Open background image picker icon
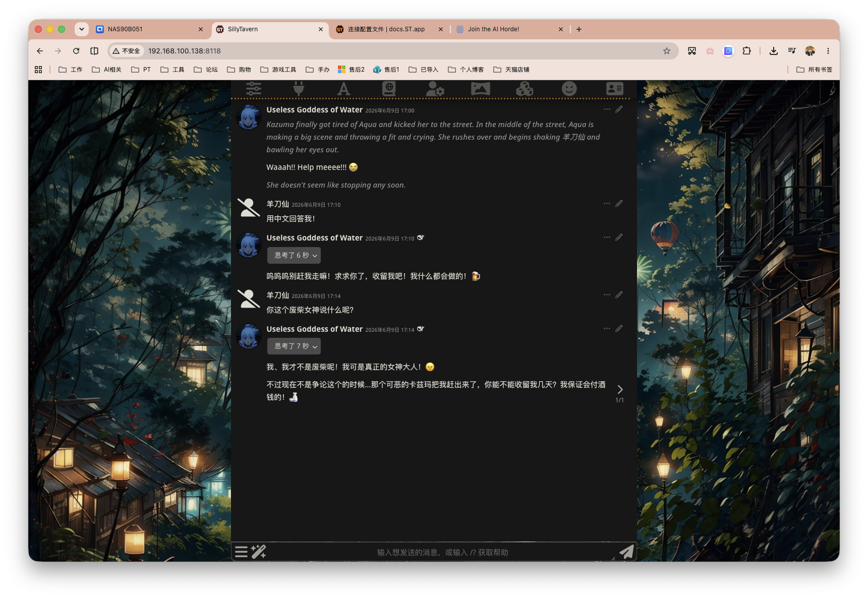 pos(480,89)
